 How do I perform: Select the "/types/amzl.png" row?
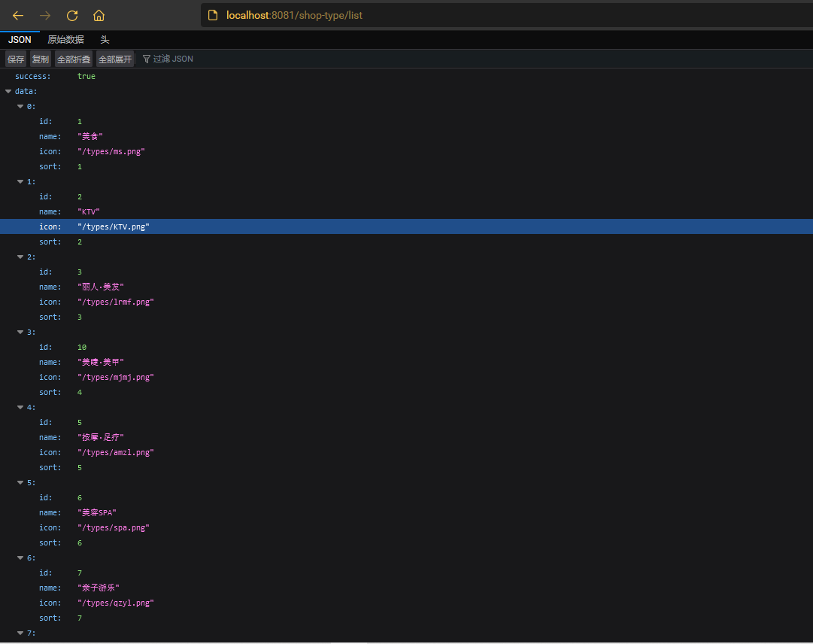tap(406, 452)
